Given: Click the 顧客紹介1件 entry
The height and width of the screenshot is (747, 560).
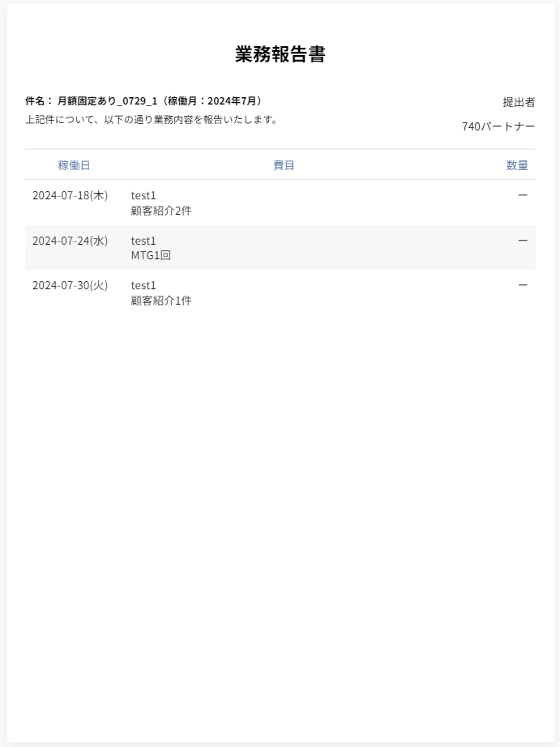Looking at the screenshot, I should pos(161,301).
